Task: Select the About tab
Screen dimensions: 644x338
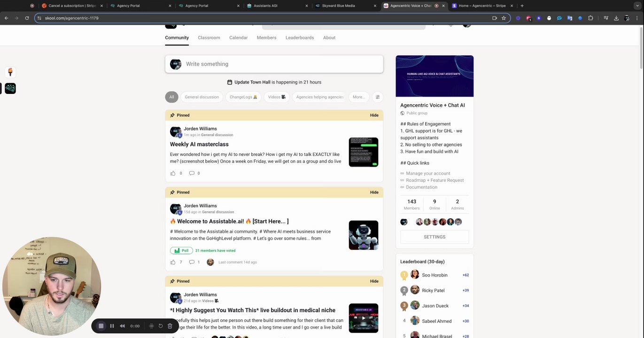Action: tap(329, 38)
